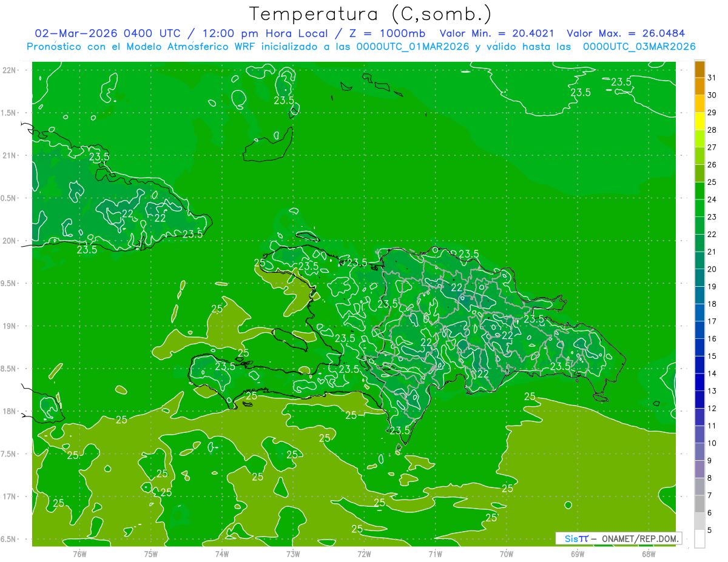Click the 'ONAMET/REP.DOM.' credit label
Viewport: 728px width, 562px height.
(x=641, y=538)
